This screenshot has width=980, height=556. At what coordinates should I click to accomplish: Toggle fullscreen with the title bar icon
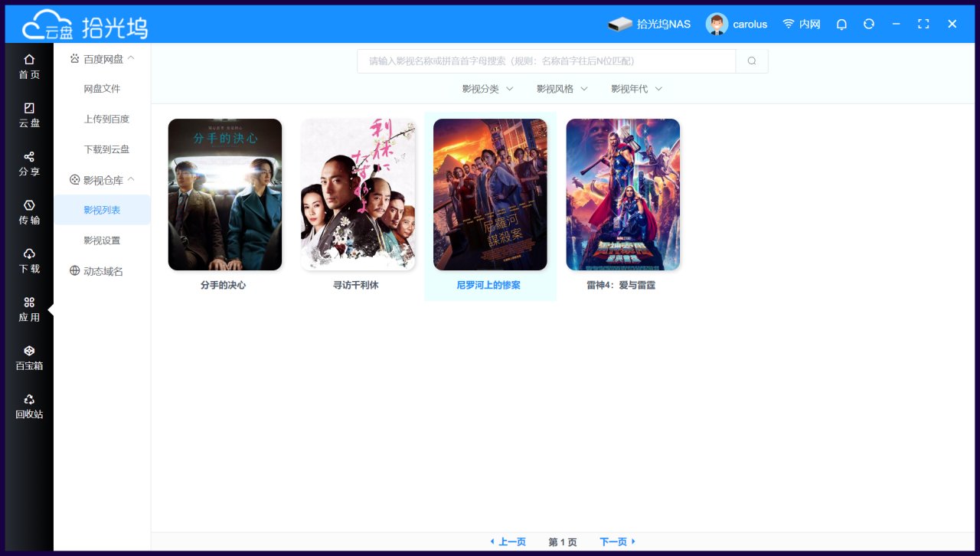click(923, 24)
